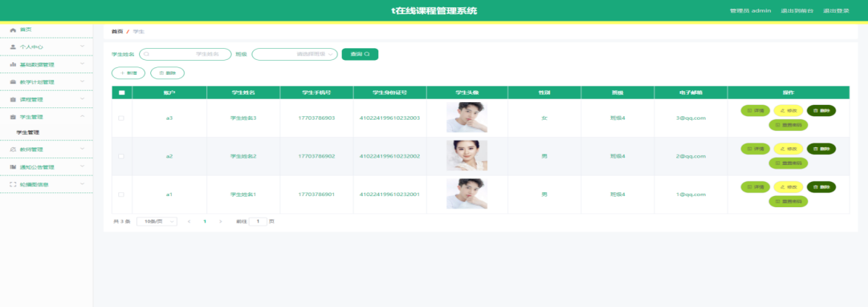The width and height of the screenshot is (868, 307).
Task: Click page number 1 in pagination
Action: click(x=205, y=221)
